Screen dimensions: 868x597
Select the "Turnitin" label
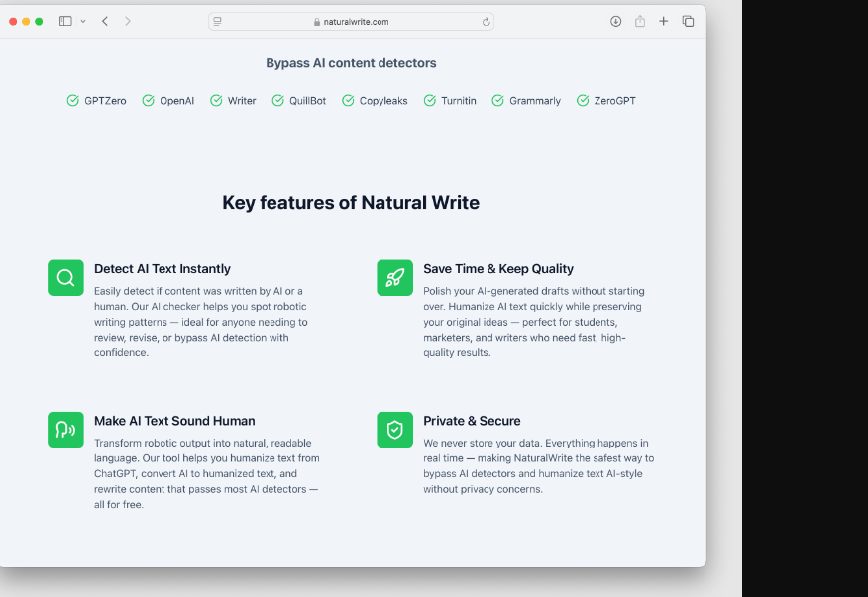click(x=459, y=101)
